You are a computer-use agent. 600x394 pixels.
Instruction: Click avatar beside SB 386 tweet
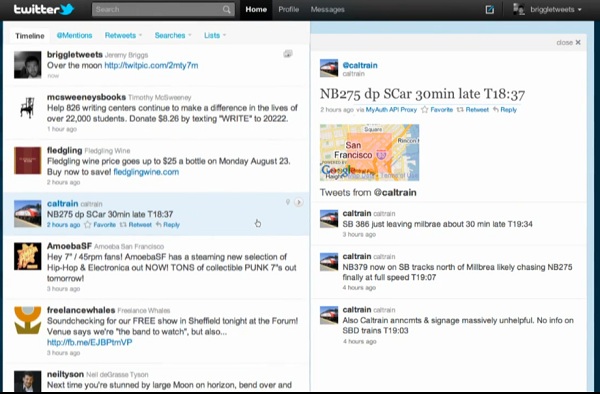(x=329, y=219)
